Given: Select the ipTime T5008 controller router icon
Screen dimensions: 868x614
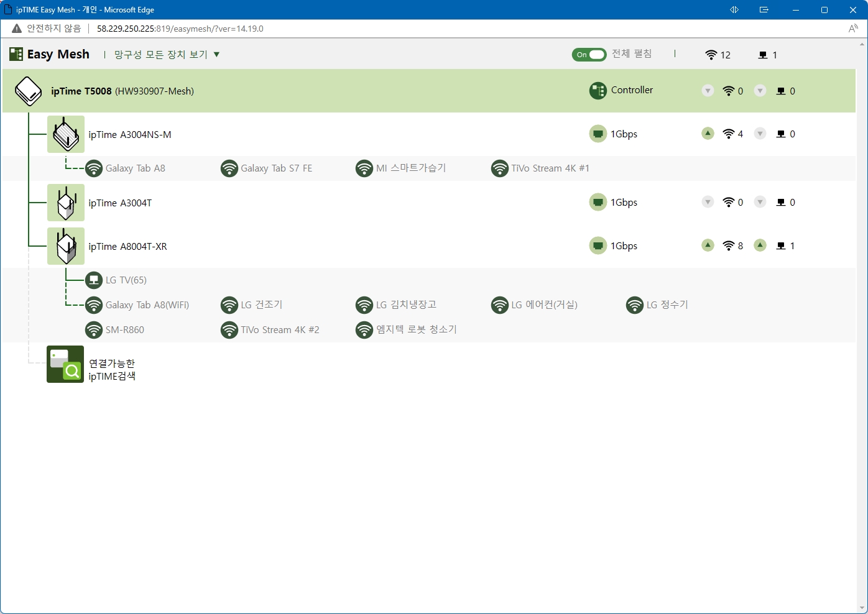Looking at the screenshot, I should [x=28, y=91].
